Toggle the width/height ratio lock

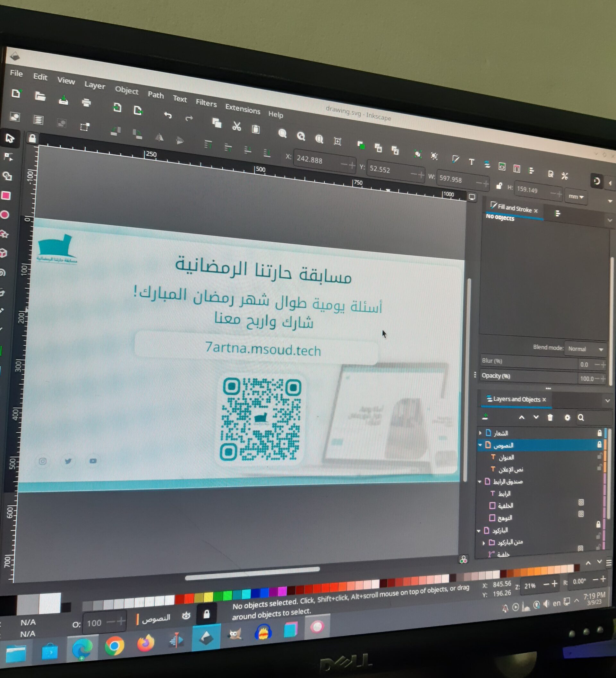point(499,186)
